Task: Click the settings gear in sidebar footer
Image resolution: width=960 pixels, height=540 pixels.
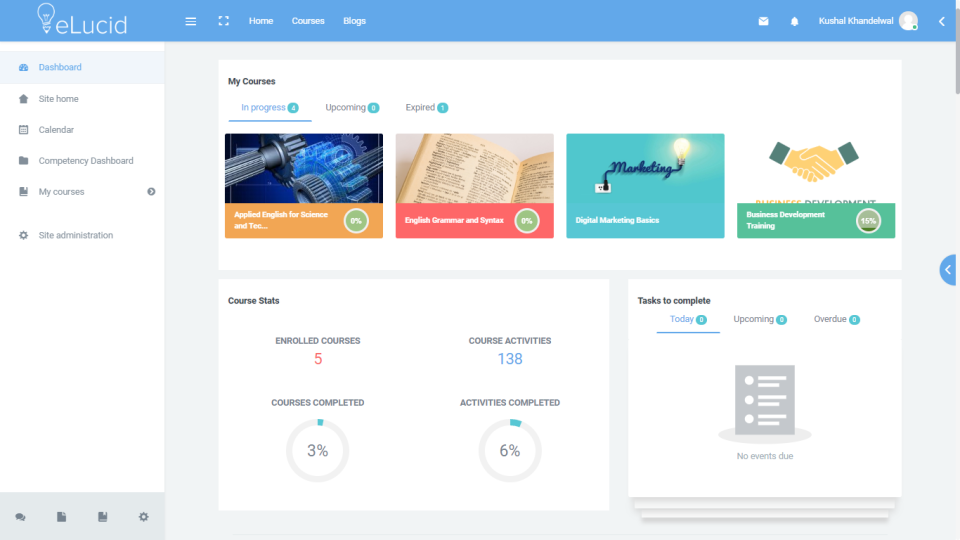Action: (x=143, y=517)
